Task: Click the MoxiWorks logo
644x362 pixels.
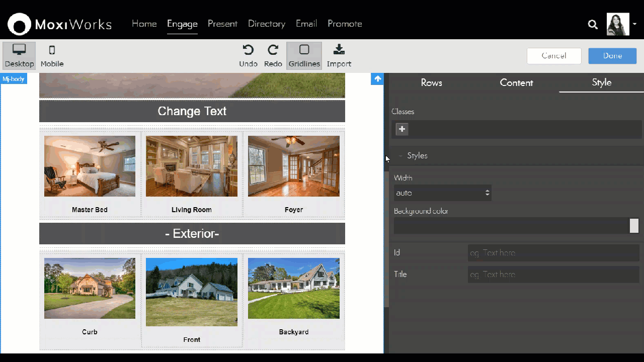Action: pyautogui.click(x=59, y=24)
